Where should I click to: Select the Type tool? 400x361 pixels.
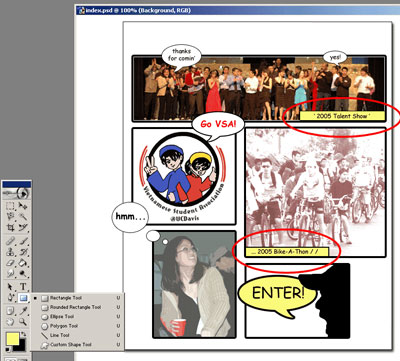coord(23,286)
